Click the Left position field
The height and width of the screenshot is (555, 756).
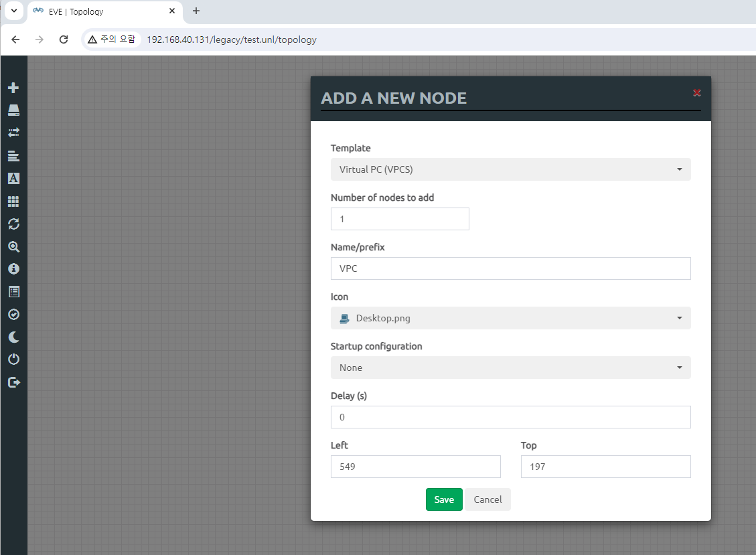(x=416, y=467)
